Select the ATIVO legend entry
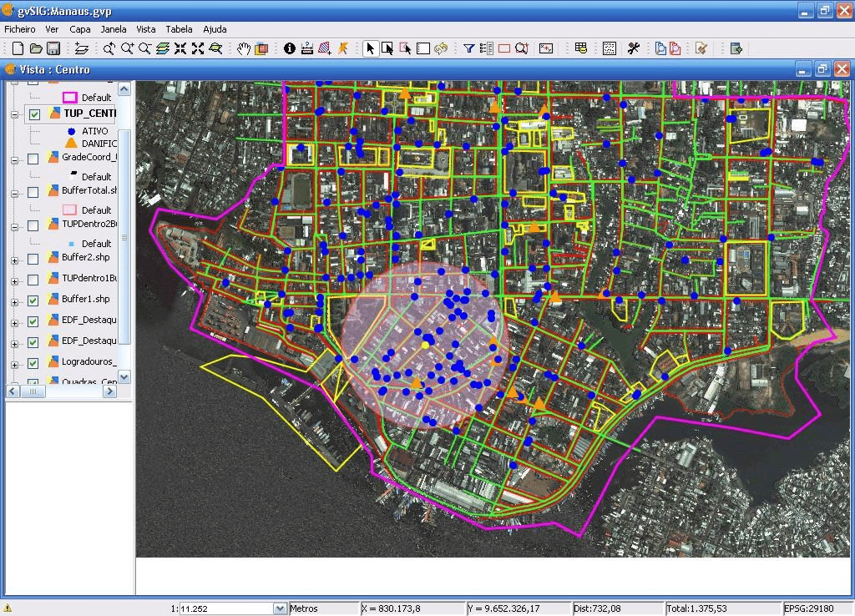 [94, 131]
